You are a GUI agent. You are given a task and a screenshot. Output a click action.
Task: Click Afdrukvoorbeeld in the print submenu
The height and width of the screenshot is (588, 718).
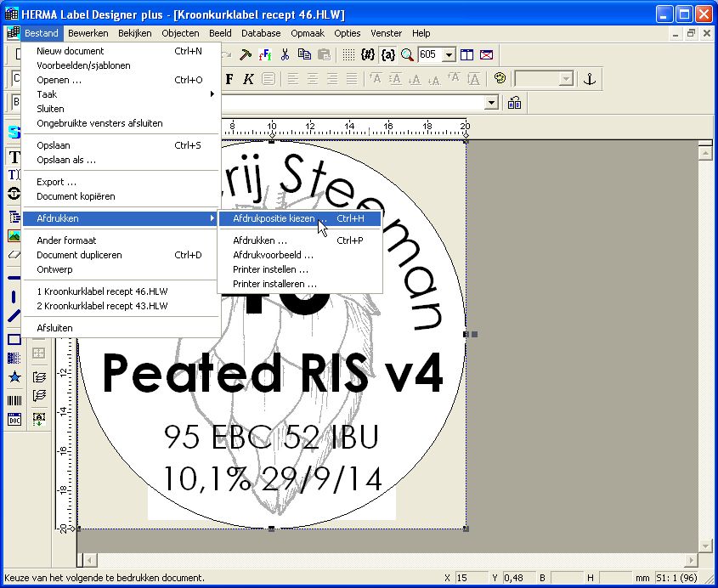click(273, 255)
